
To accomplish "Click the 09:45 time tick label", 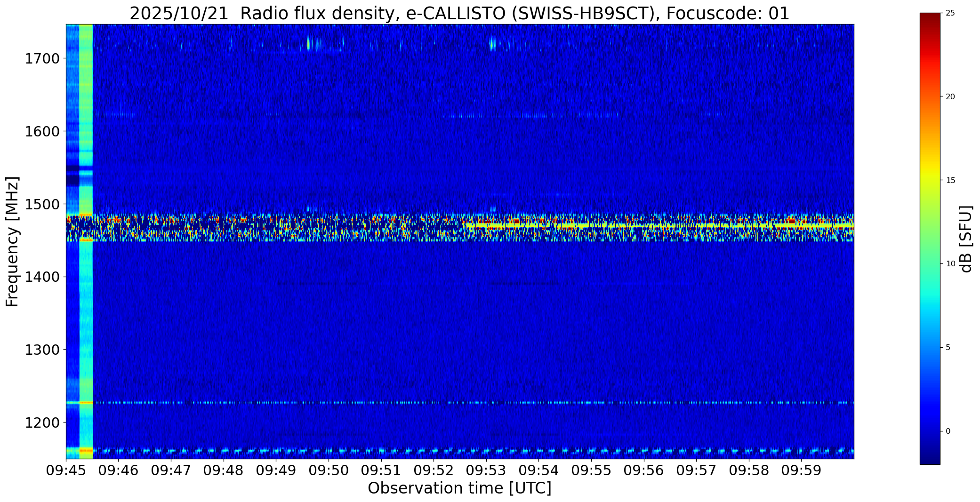I will (x=66, y=470).
